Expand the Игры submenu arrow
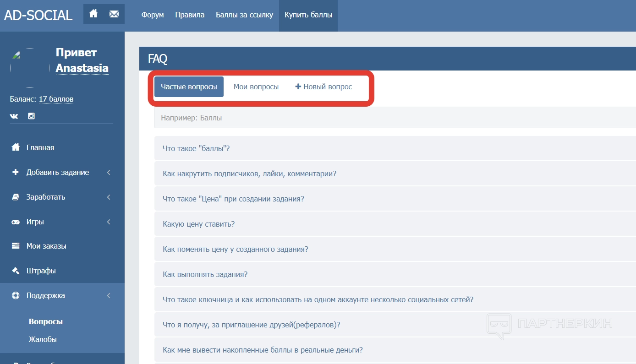 [x=109, y=222]
